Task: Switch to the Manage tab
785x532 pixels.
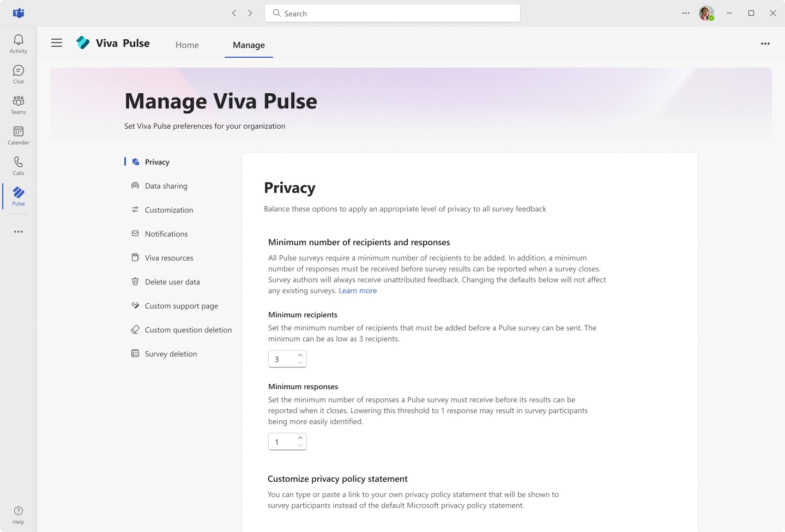Action: coord(249,45)
